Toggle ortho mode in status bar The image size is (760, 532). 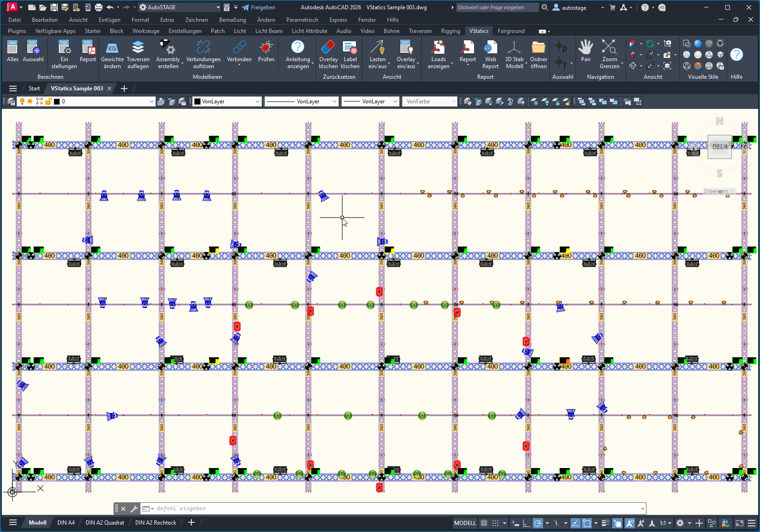click(x=526, y=523)
